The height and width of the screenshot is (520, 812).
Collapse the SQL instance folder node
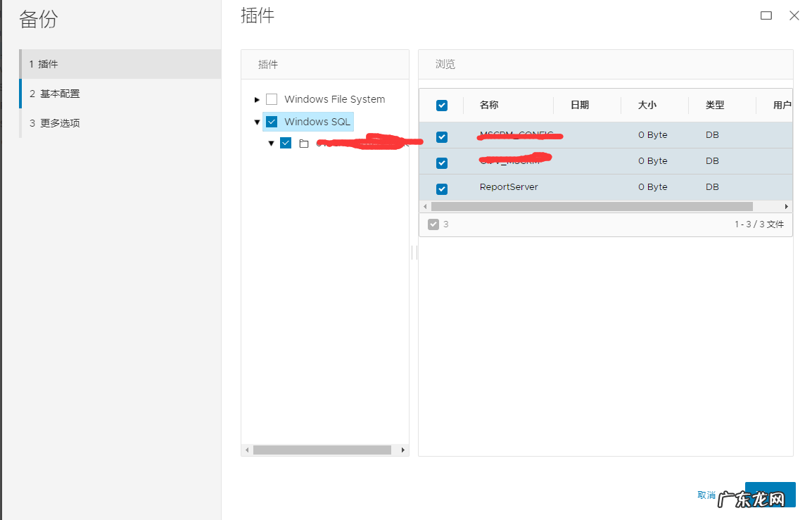(272, 143)
